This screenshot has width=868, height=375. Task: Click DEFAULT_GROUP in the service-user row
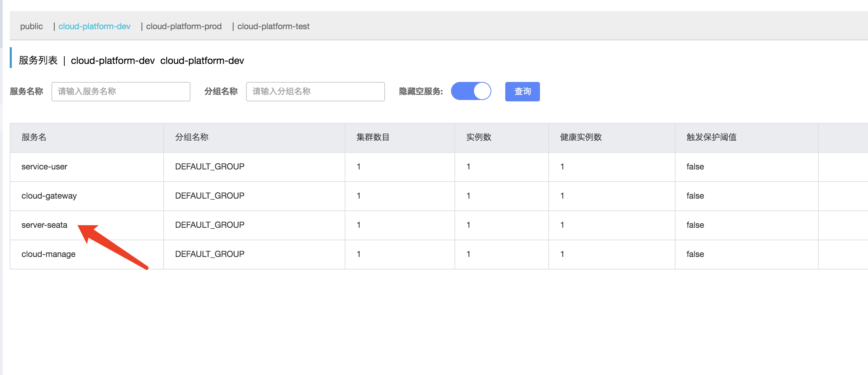(x=209, y=167)
